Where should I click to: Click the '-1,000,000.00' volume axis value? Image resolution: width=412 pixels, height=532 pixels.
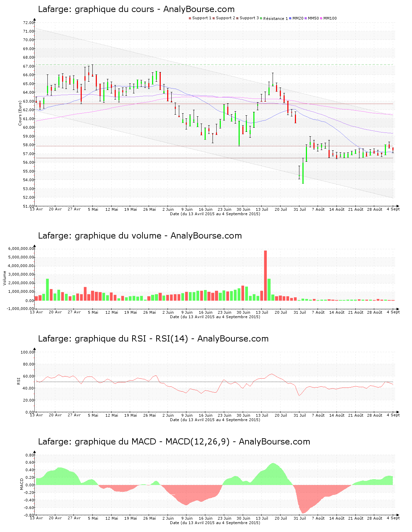click(x=20, y=309)
